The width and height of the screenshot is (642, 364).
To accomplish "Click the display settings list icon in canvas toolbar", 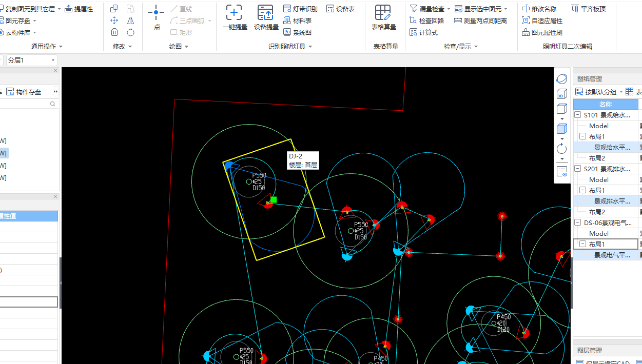I will pos(562,171).
